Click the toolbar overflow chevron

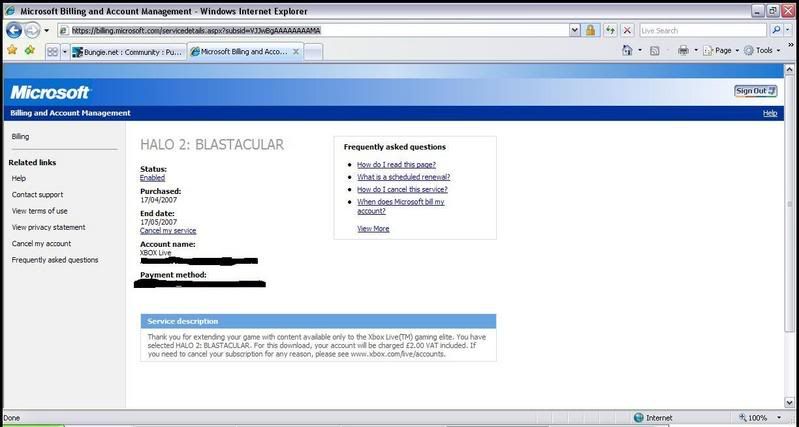pos(791,46)
